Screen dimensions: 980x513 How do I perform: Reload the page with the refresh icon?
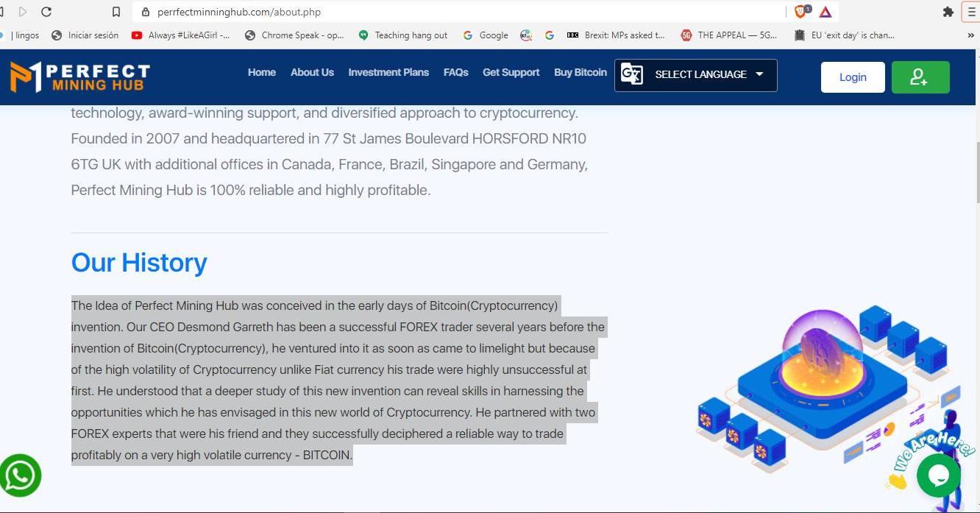click(x=46, y=12)
